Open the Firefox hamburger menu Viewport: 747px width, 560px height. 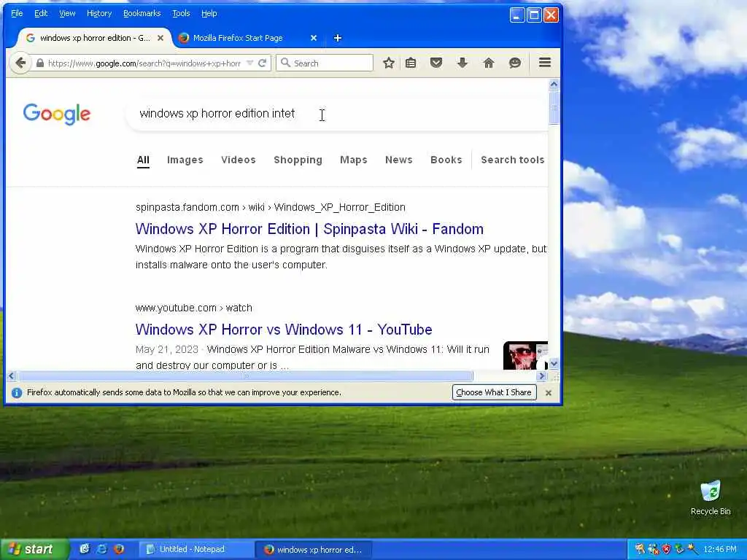(x=544, y=63)
